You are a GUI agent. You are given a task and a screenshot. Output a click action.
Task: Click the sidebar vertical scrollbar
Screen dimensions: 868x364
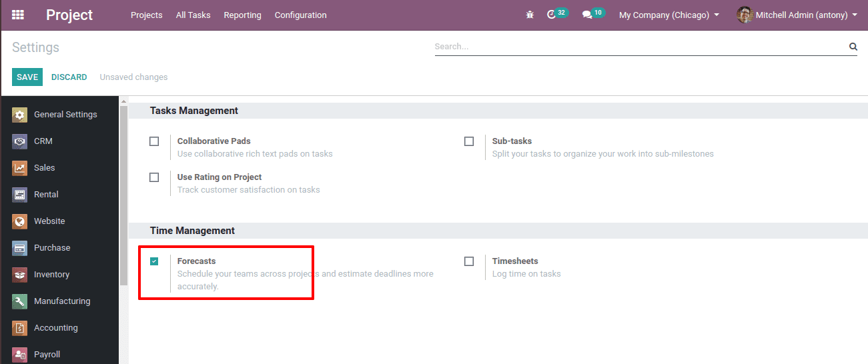tap(123, 196)
